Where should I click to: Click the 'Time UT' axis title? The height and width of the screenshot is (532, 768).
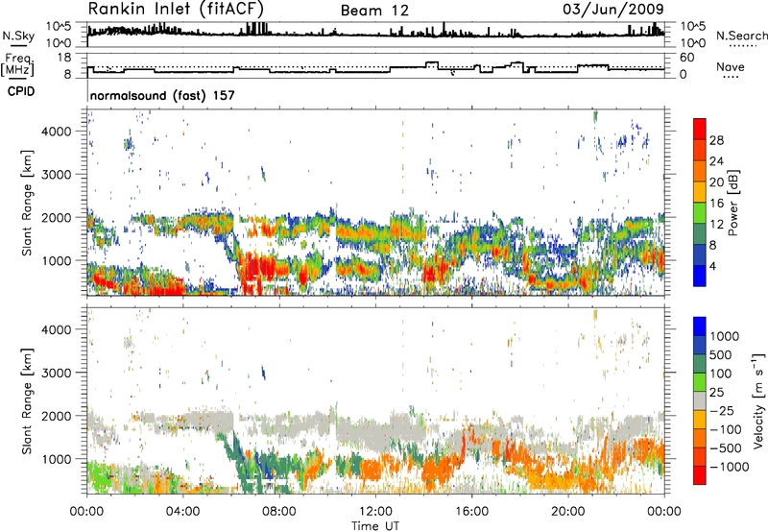pyautogui.click(x=375, y=526)
